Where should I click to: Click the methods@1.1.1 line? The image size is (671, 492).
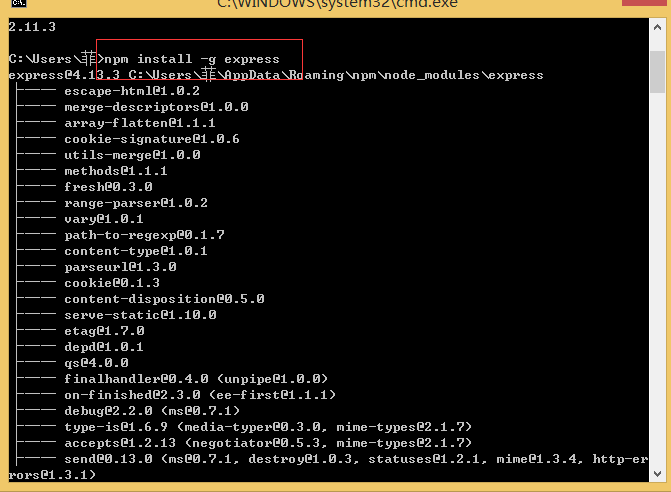(116, 171)
